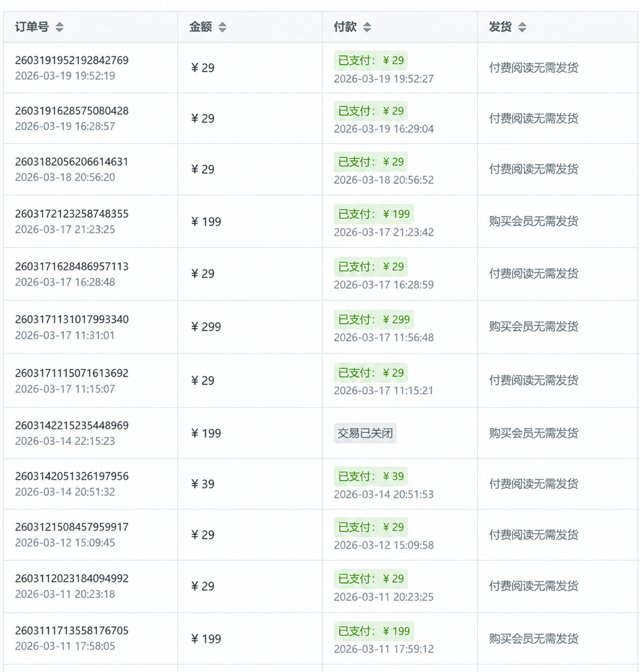Click 付费阅读无需发货 for order 2603171115071613692
The image size is (640, 672).
[x=534, y=380]
